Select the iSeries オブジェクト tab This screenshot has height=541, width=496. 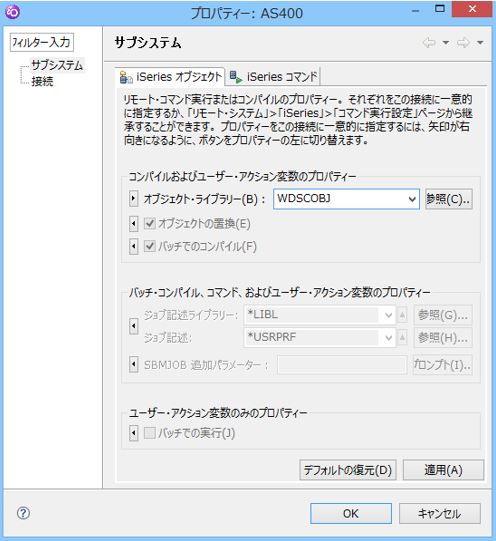170,77
